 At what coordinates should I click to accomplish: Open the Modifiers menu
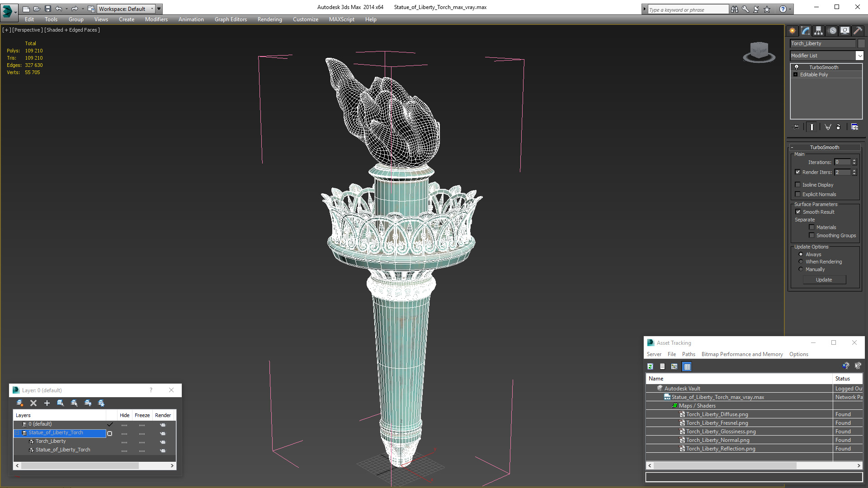156,19
